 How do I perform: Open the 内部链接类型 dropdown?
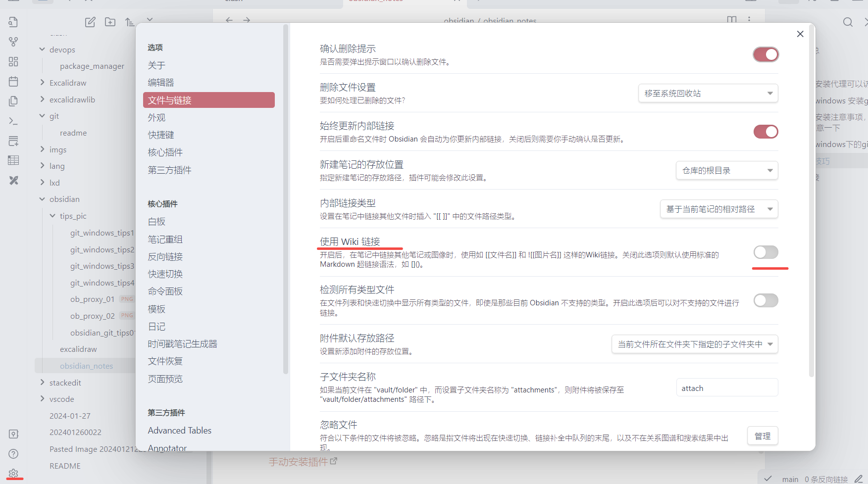click(x=718, y=209)
